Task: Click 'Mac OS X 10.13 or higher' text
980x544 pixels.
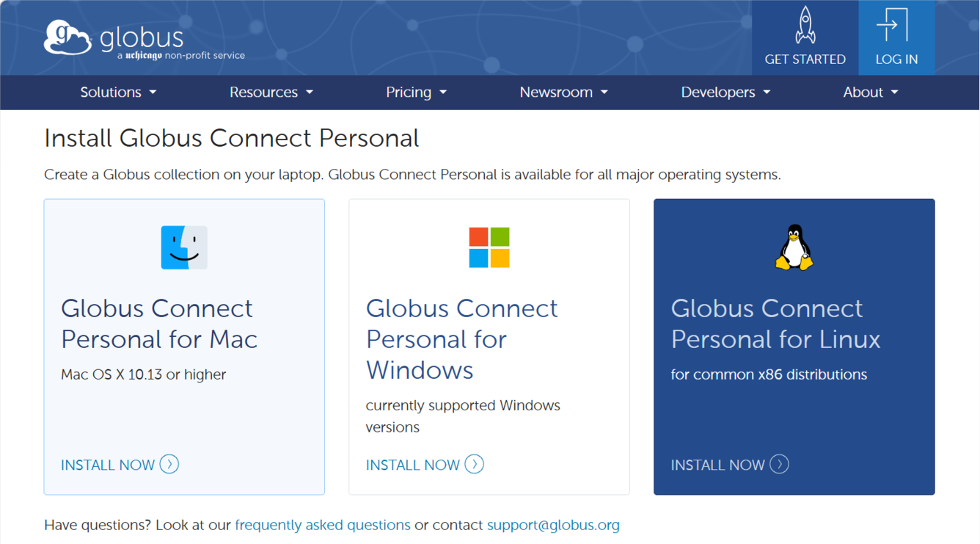Action: click(144, 374)
